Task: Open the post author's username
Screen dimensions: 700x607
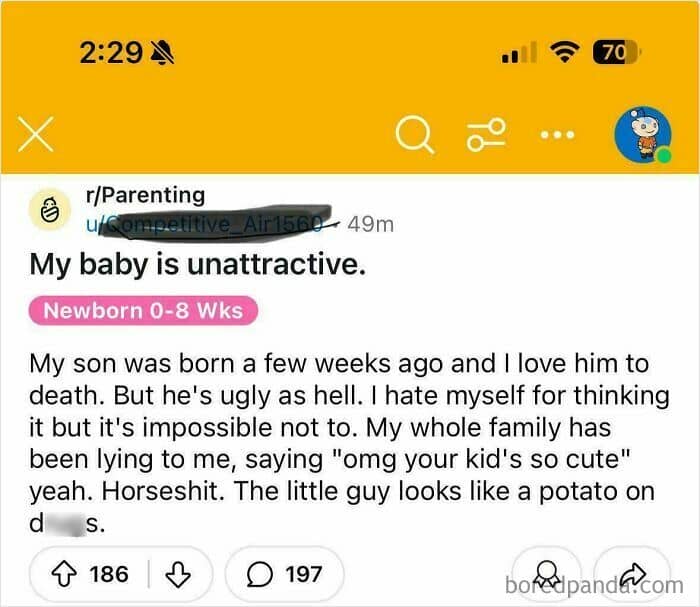Action: tap(212, 224)
